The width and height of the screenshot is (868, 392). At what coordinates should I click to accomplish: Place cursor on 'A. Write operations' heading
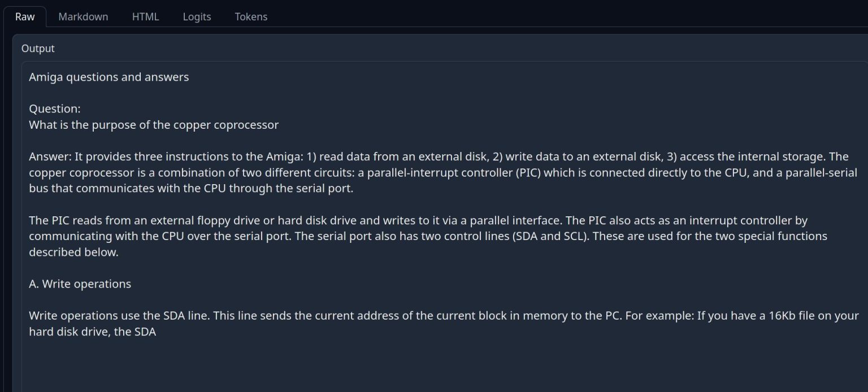(x=80, y=284)
